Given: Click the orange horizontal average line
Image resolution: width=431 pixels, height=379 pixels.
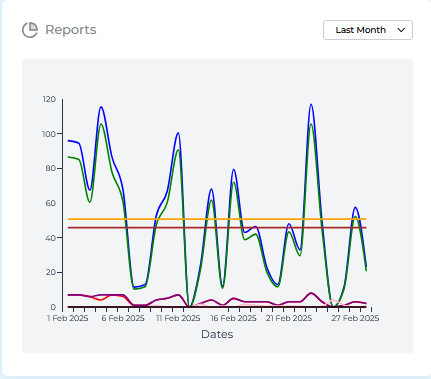Looking at the screenshot, I should pos(217,219).
